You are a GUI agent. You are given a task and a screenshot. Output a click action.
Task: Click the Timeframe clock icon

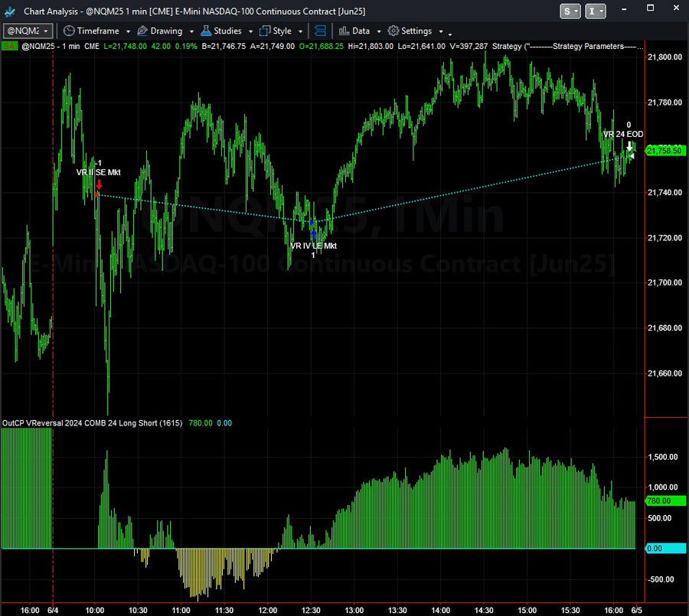[x=69, y=31]
